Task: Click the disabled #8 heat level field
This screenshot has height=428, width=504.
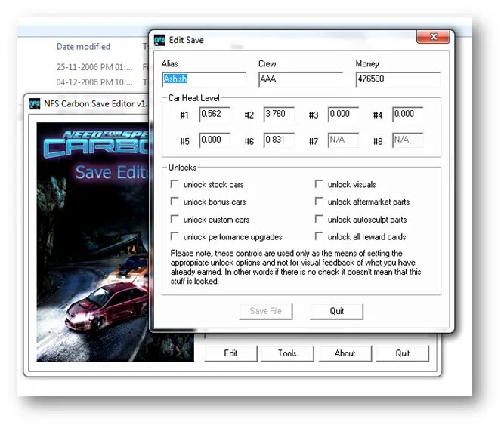Action: pos(407,140)
